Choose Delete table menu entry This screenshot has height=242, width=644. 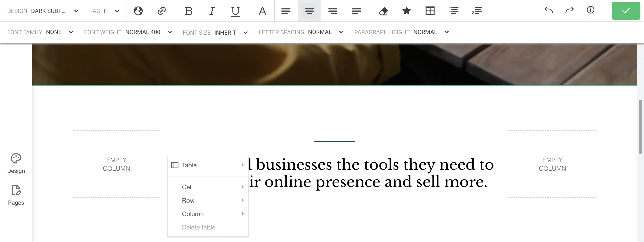click(x=208, y=227)
